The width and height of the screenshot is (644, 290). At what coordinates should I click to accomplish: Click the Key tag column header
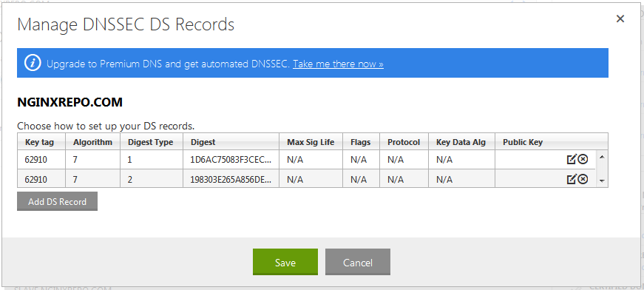[41, 142]
